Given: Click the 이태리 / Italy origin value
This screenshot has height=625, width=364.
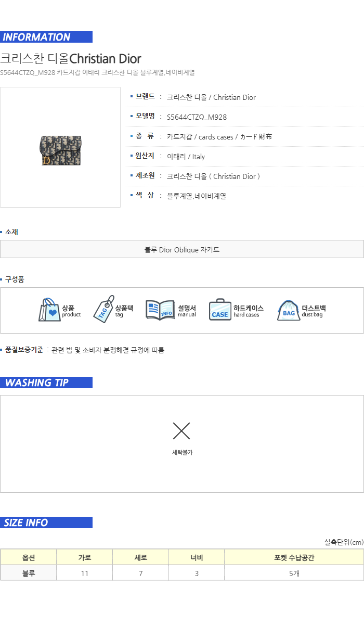Looking at the screenshot, I should coord(186,157).
